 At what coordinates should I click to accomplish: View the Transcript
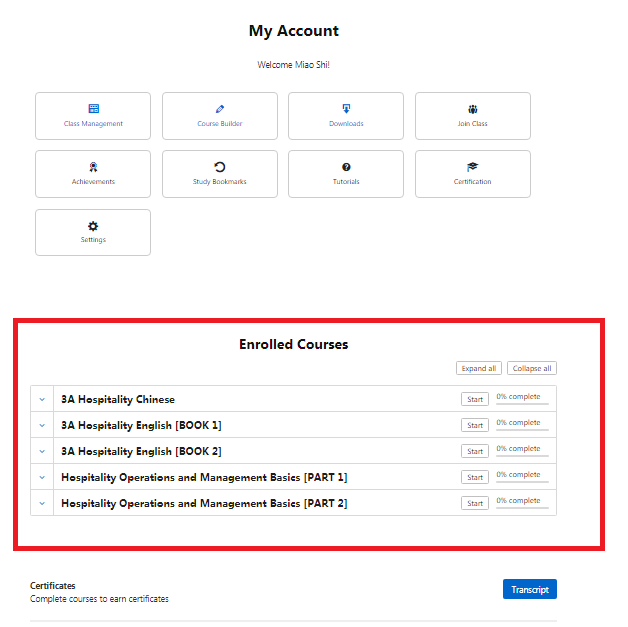(529, 589)
